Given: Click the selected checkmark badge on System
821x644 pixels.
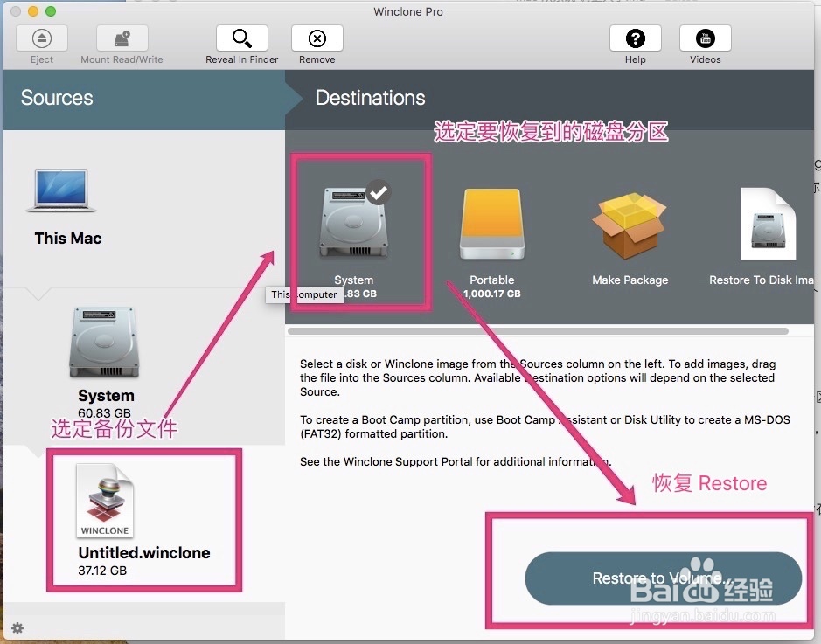Looking at the screenshot, I should [378, 193].
